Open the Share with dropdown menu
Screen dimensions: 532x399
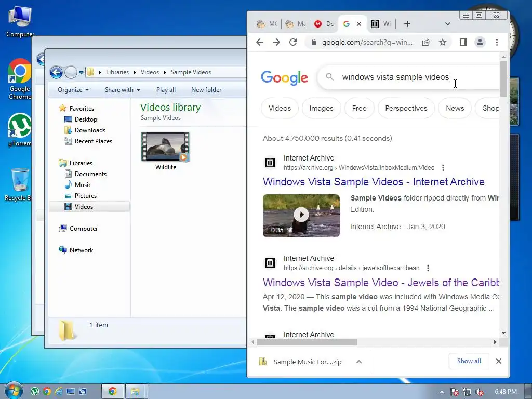tap(123, 90)
